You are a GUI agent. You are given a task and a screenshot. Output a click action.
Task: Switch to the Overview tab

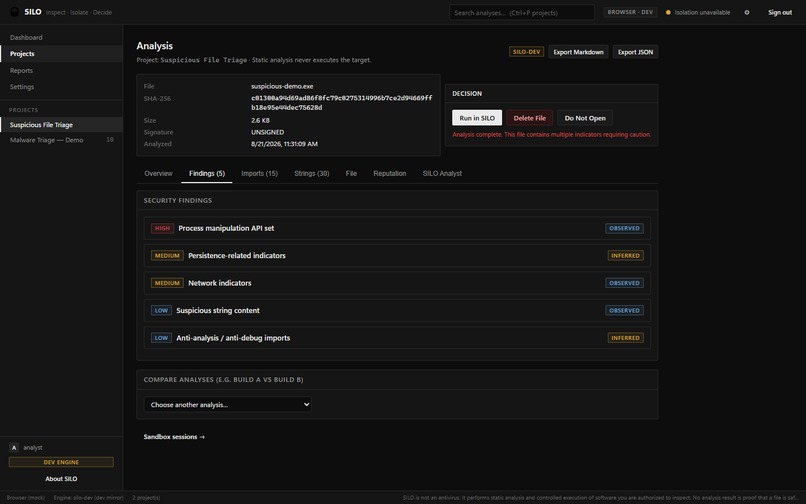tap(158, 173)
